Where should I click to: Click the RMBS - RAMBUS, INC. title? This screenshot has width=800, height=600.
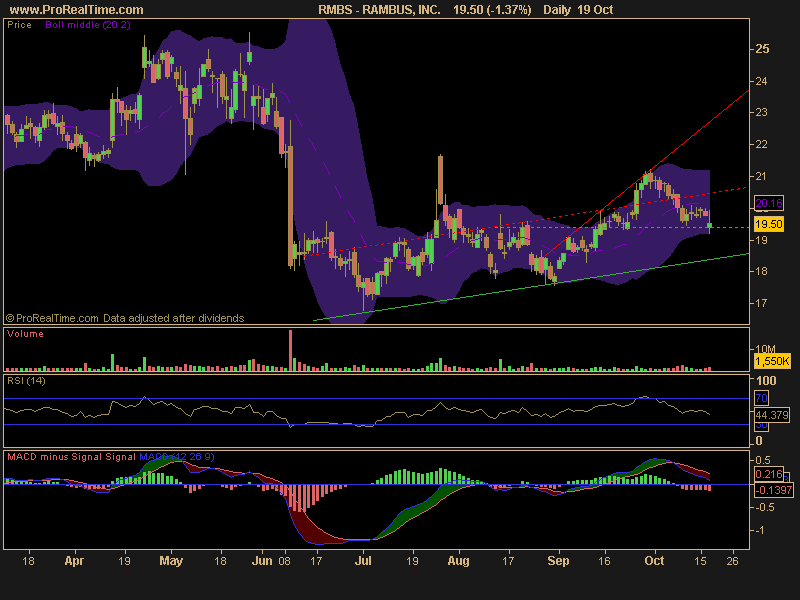(379, 10)
